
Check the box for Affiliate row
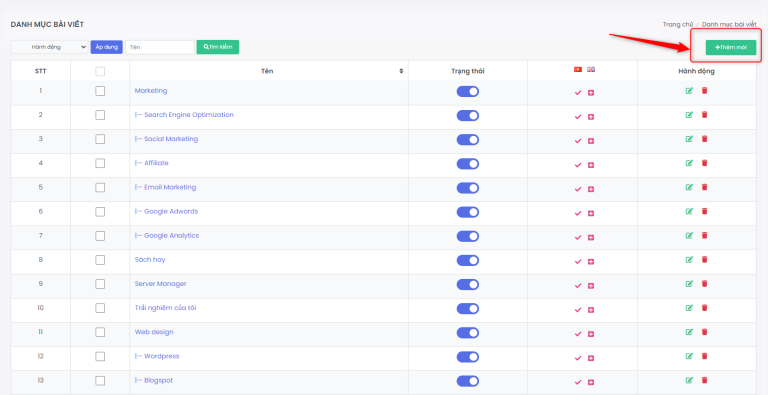(x=100, y=163)
